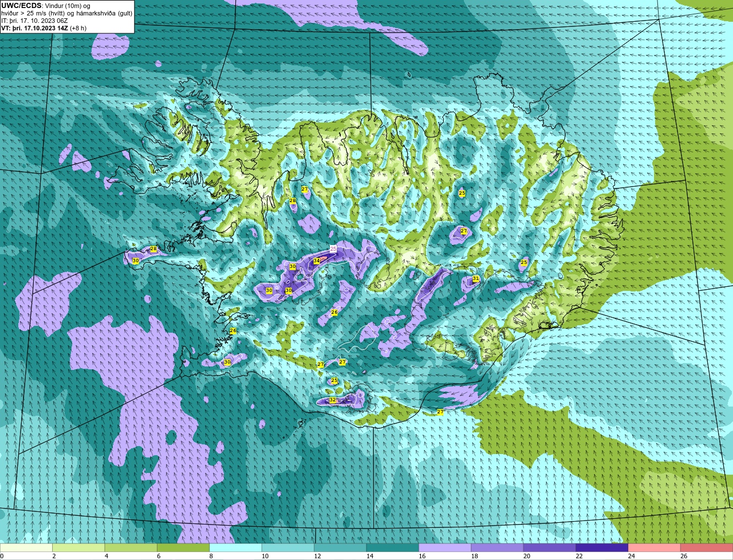This screenshot has height=560, width=733.
Task: Click the white-boxed 25 gust contour label
Action: (x=333, y=249)
